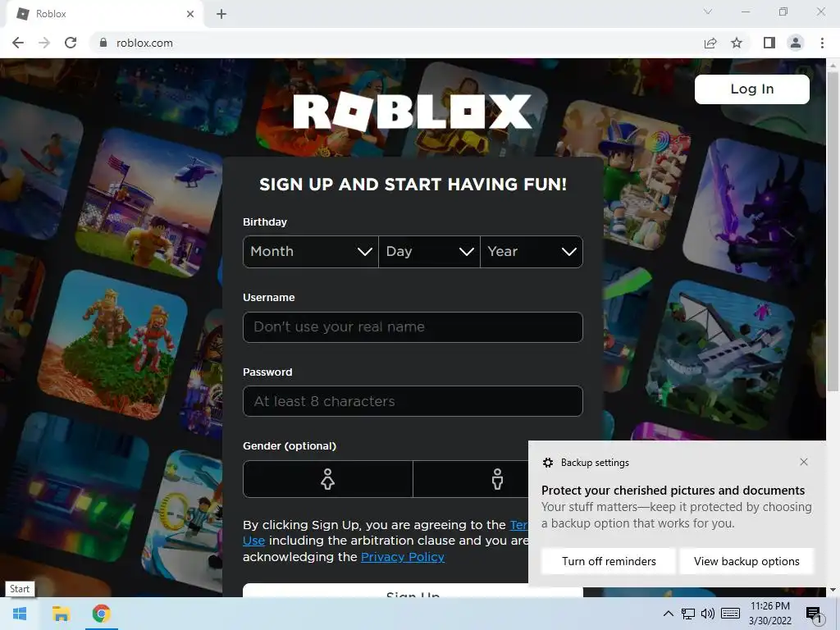
Task: Click the roblox.com address bar
Action: 396,43
